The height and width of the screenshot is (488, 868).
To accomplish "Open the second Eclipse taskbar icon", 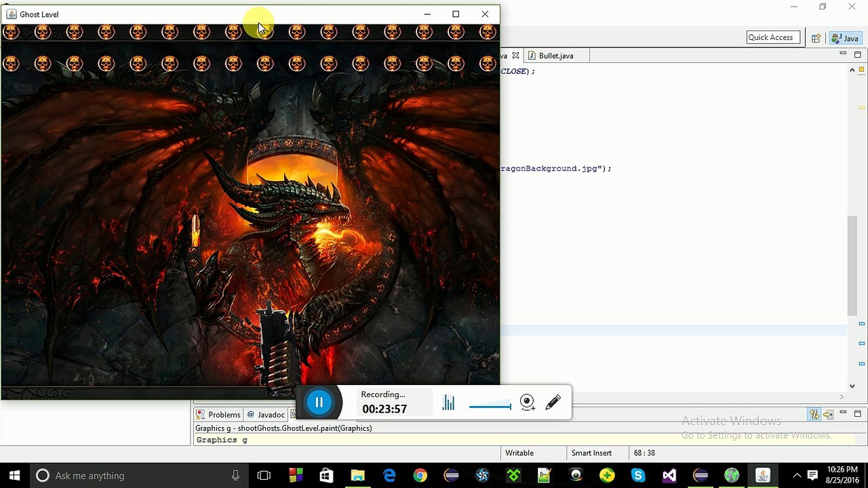I will pyautogui.click(x=701, y=476).
